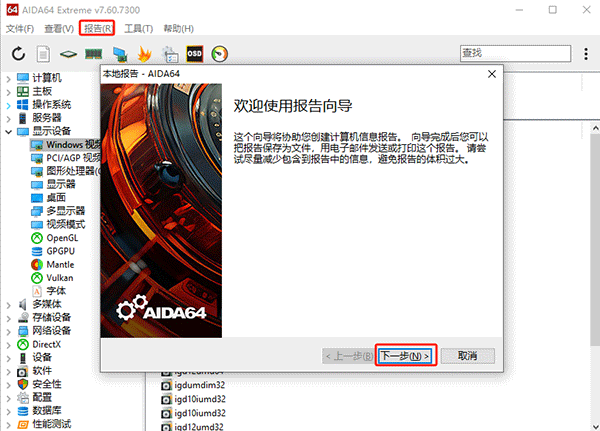600x431 pixels.
Task: Expand the 多媒体 tree node
Action: click(x=8, y=305)
